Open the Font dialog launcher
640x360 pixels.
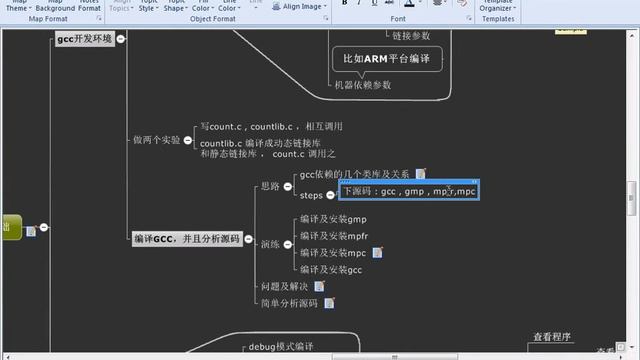pyautogui.click(x=469, y=18)
